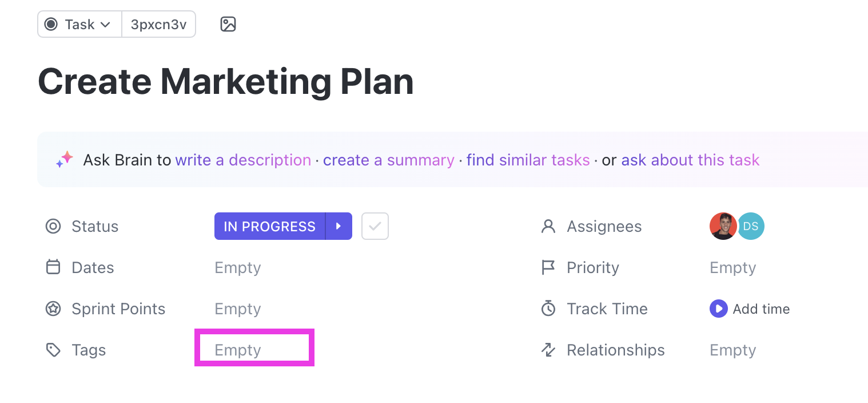Click the Empty Tags field
868x403 pixels.
coord(238,350)
